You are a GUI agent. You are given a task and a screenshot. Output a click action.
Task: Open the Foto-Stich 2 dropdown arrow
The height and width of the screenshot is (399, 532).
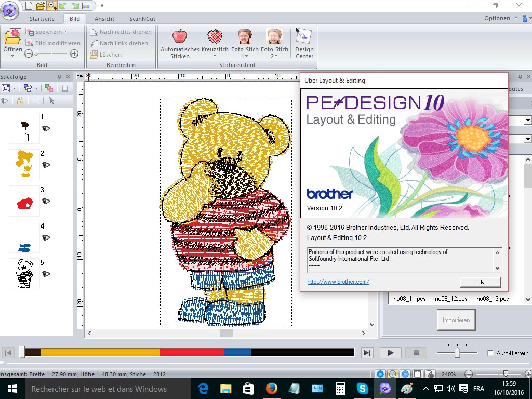(276, 56)
